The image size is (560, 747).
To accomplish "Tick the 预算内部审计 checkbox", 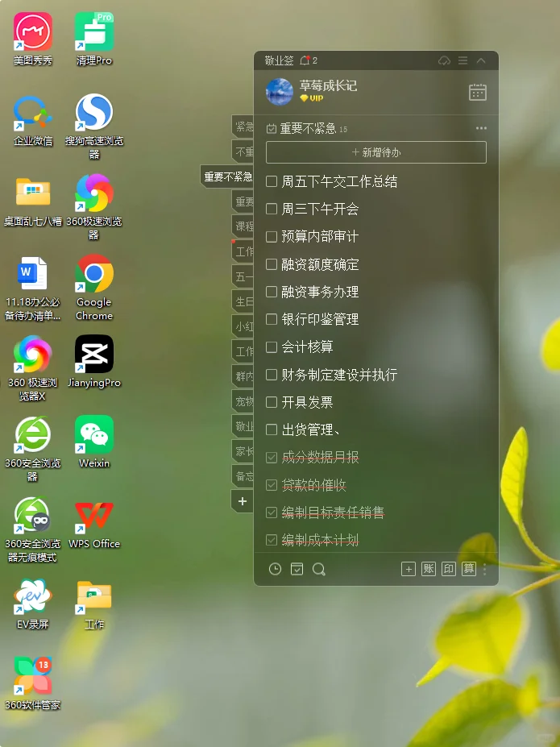I will 272,236.
